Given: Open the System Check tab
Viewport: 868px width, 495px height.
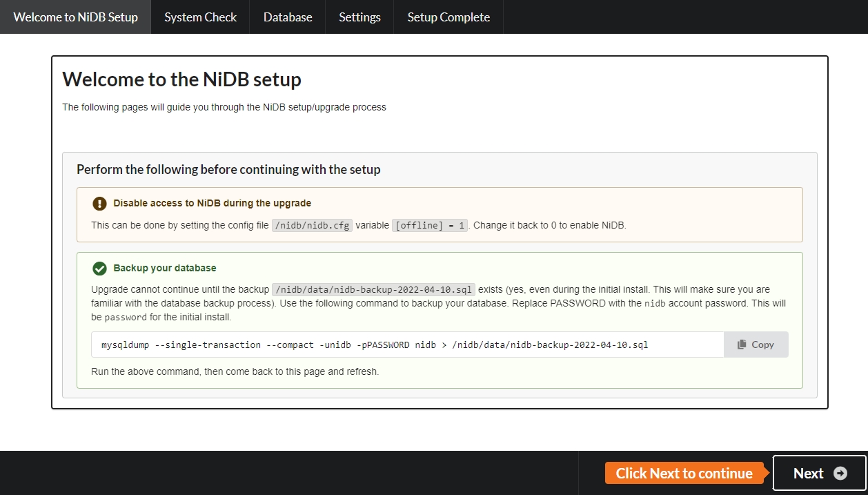Looking at the screenshot, I should click(x=200, y=17).
